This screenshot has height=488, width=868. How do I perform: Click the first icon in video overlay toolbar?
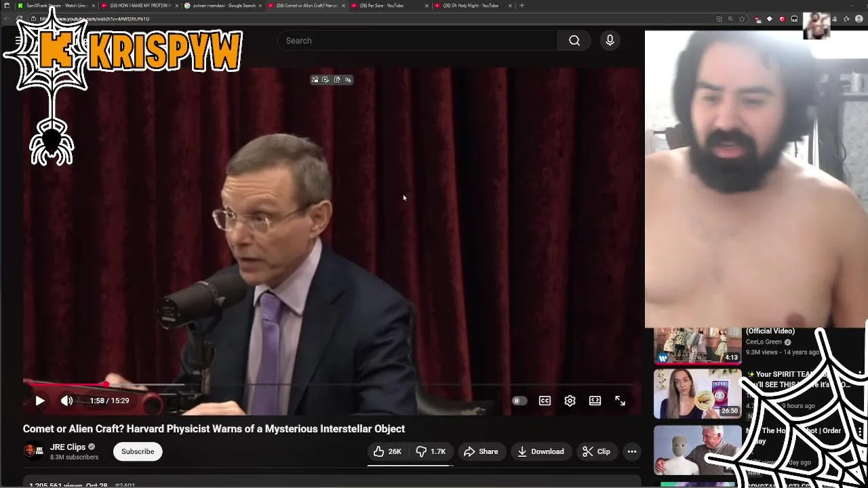tap(315, 80)
